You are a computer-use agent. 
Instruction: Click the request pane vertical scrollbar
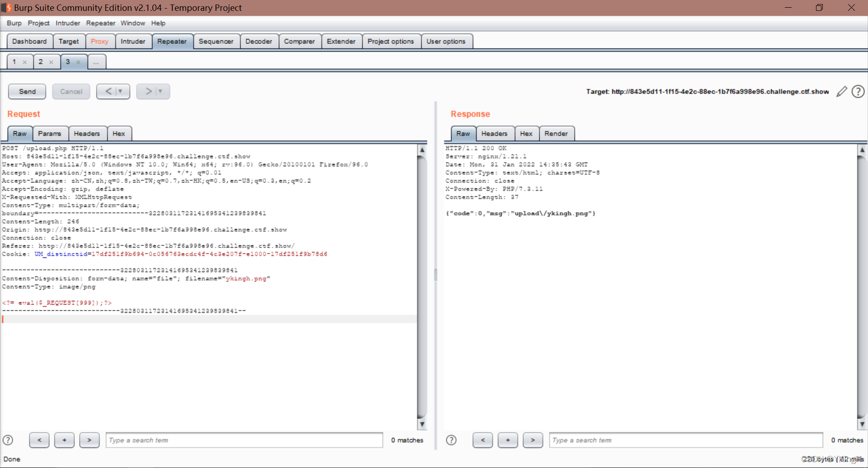(422, 287)
